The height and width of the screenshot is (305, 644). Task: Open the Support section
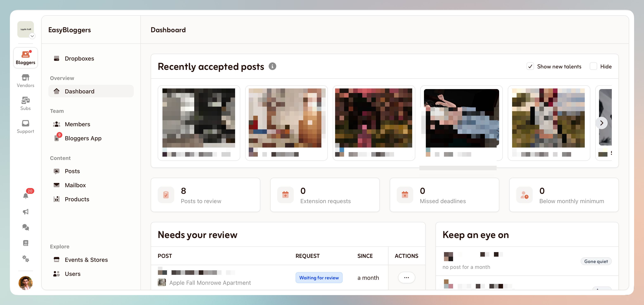26,127
